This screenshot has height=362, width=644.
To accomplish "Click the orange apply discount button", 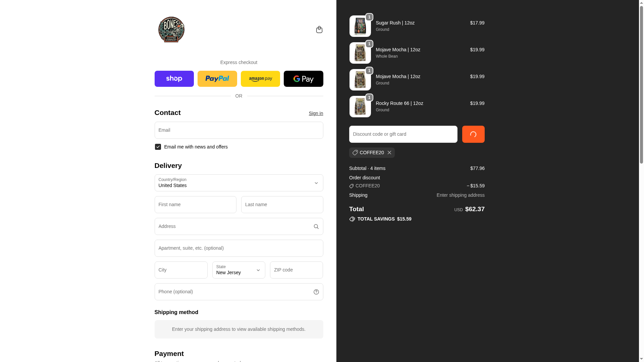I will pos(473,134).
